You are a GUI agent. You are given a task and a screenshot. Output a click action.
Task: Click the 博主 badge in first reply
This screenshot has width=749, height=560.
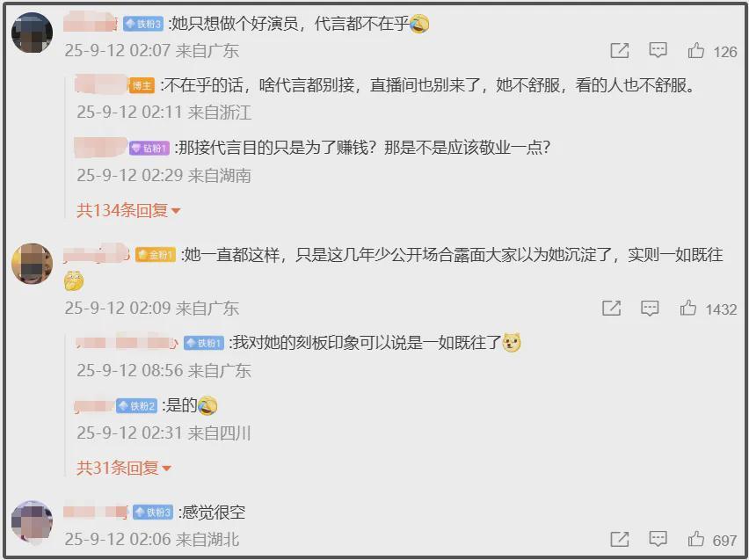click(x=142, y=86)
